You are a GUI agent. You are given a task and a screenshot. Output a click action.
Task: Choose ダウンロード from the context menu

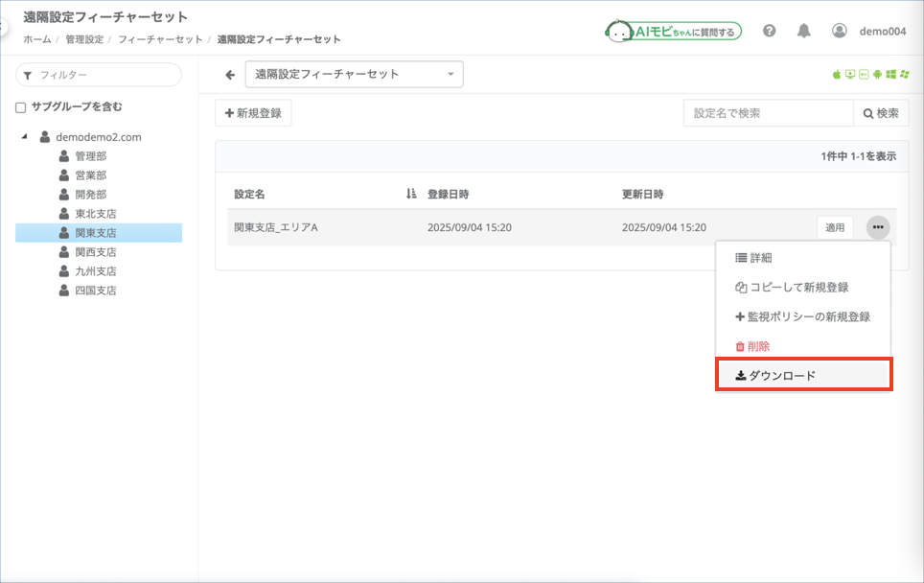tap(804, 375)
